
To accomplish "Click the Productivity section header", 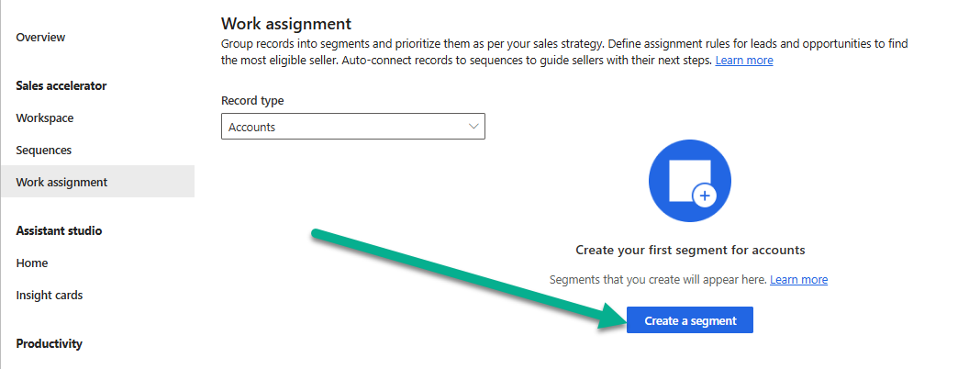I will click(49, 343).
